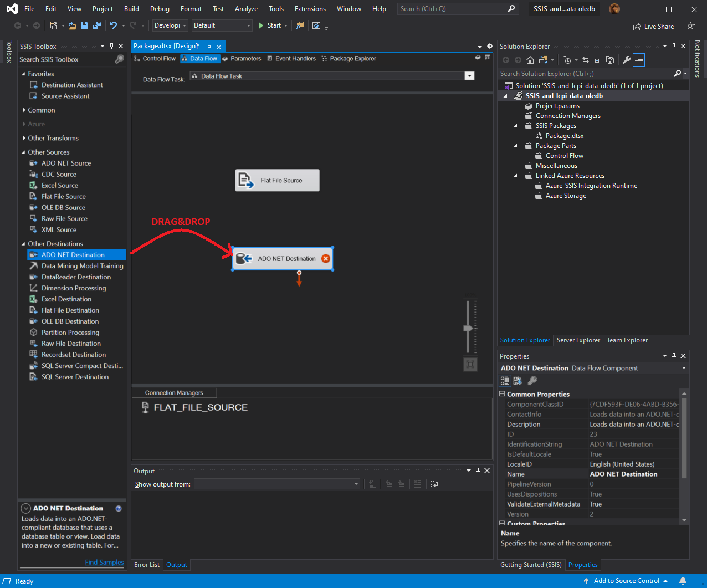
Task: Click Solution Explorer Home icon
Action: 530,60
